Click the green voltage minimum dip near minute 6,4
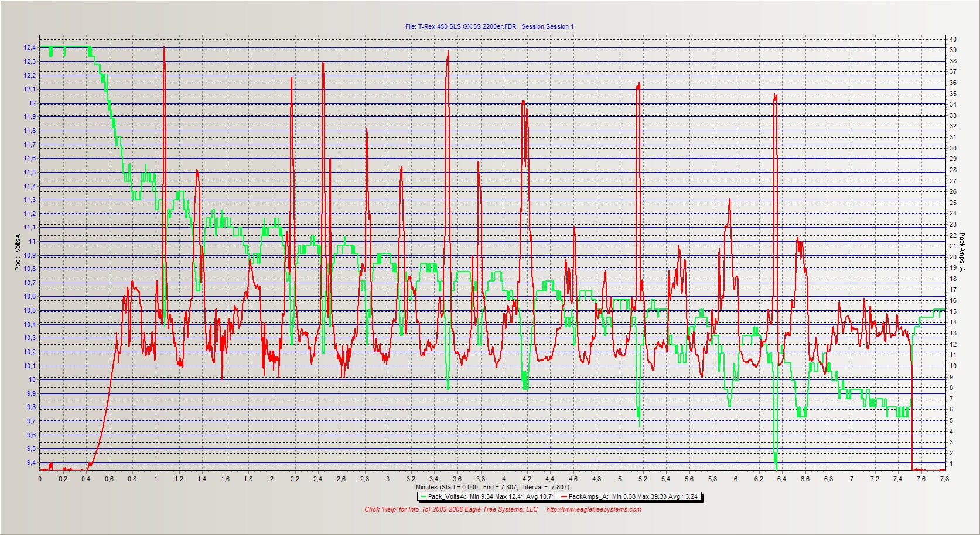This screenshot has height=535, width=980. point(776,468)
